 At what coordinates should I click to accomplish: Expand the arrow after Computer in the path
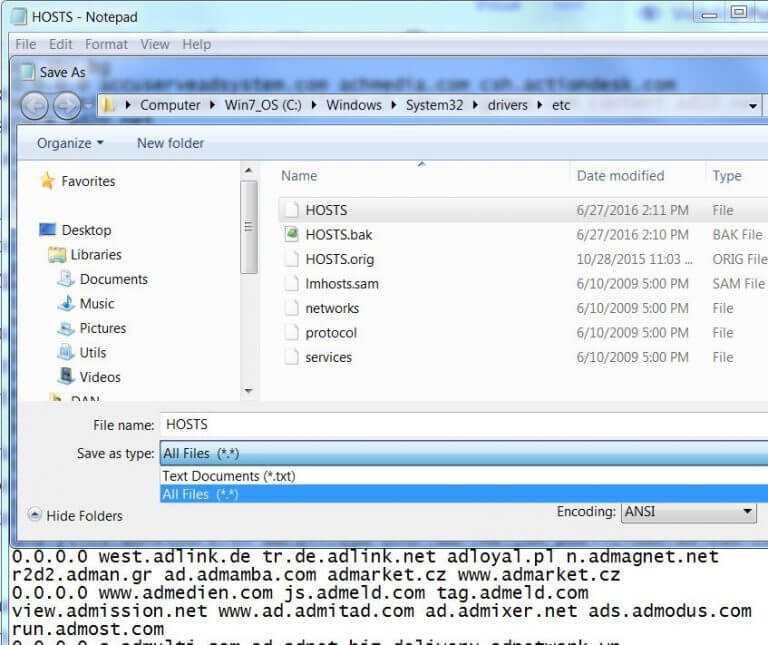[x=212, y=105]
